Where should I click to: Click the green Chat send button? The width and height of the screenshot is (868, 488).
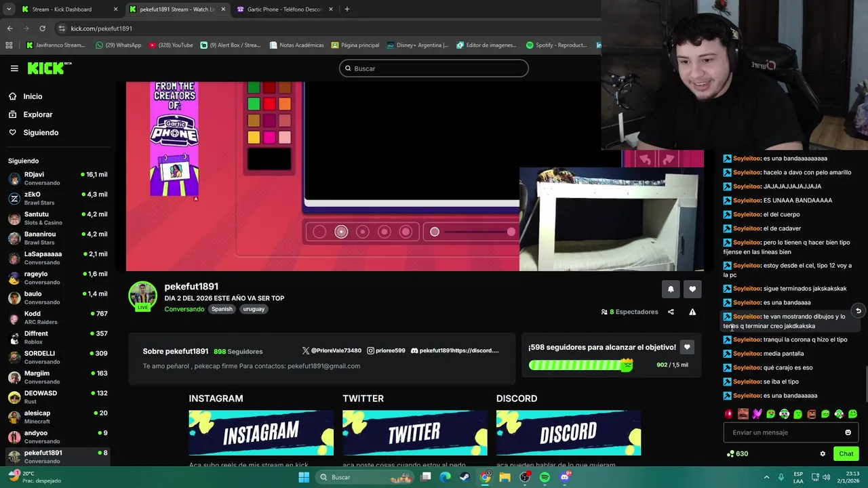(x=846, y=453)
